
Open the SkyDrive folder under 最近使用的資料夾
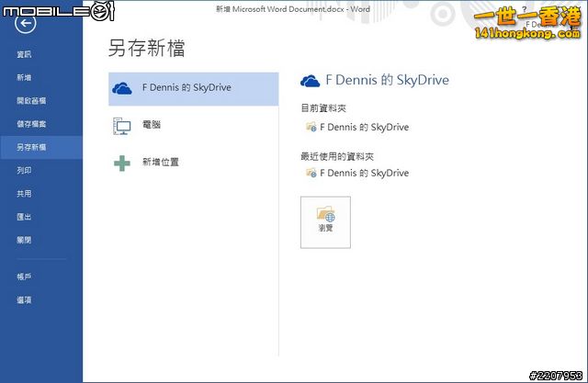[311, 173]
